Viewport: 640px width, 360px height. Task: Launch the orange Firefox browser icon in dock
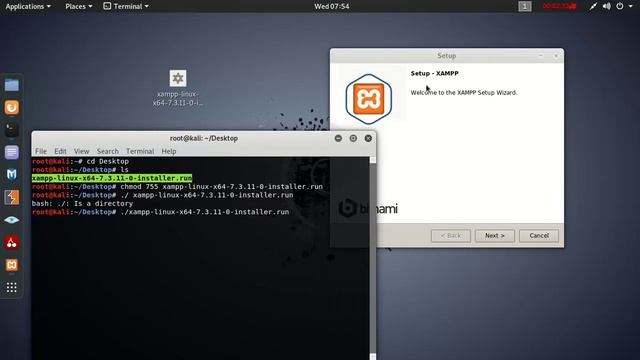11,107
